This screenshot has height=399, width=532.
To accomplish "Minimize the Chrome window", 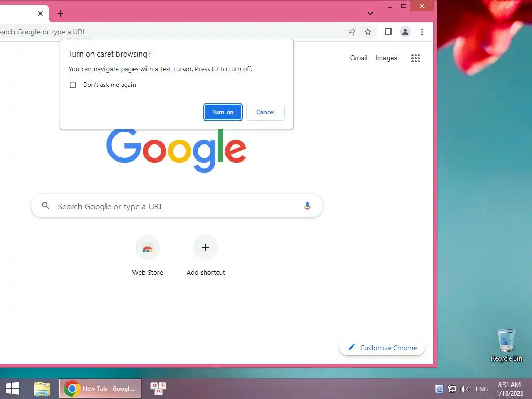I will 390,6.
